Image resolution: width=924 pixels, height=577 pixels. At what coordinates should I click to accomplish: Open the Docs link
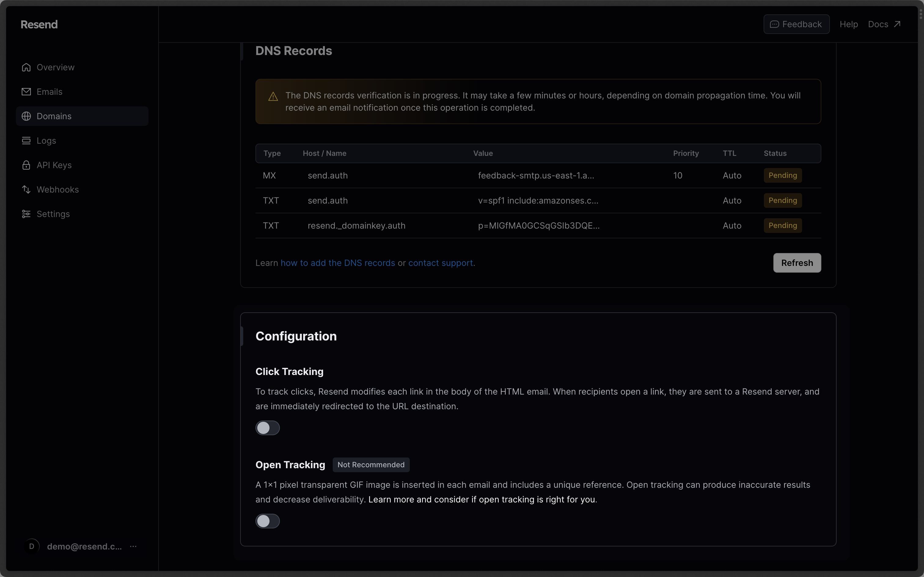pos(884,24)
